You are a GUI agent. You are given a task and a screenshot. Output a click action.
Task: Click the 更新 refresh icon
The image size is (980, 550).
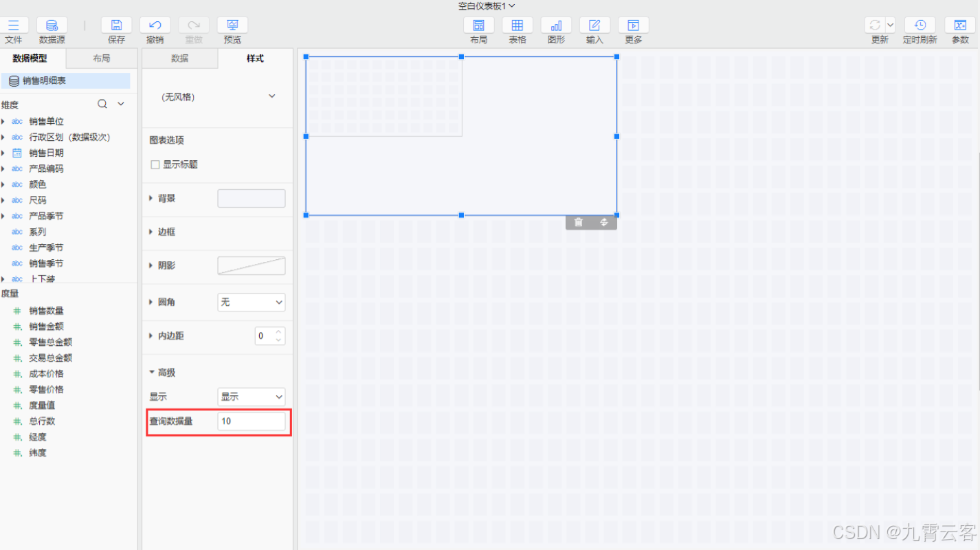[875, 25]
